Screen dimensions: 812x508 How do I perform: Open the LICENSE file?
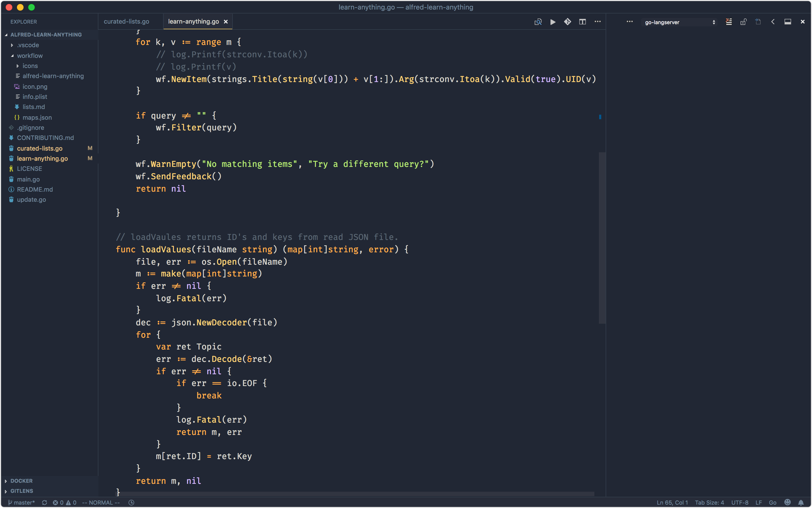(x=30, y=169)
